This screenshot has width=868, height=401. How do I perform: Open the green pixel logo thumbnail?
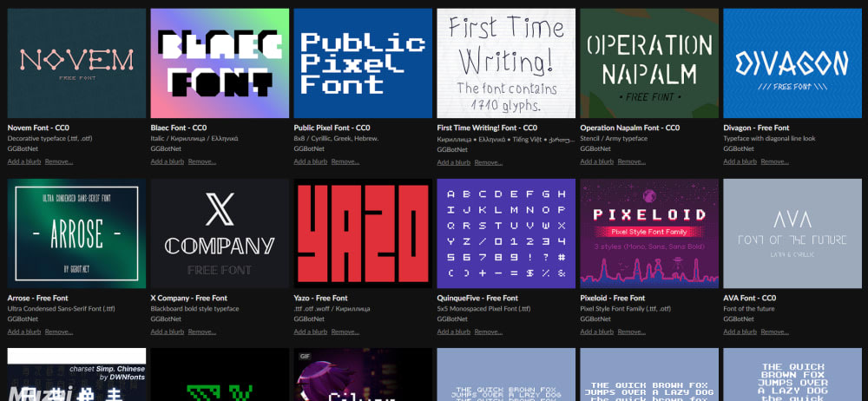click(220, 374)
